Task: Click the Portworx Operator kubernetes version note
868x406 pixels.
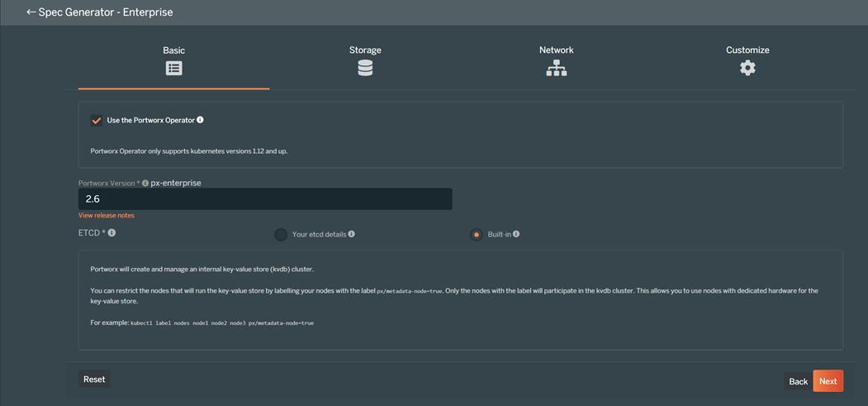Action: point(189,150)
